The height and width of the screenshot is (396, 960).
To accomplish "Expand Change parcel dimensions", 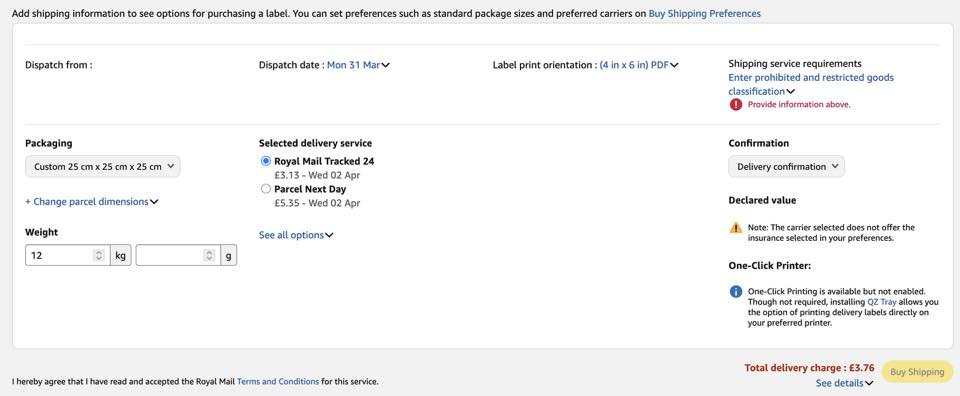I will point(92,201).
